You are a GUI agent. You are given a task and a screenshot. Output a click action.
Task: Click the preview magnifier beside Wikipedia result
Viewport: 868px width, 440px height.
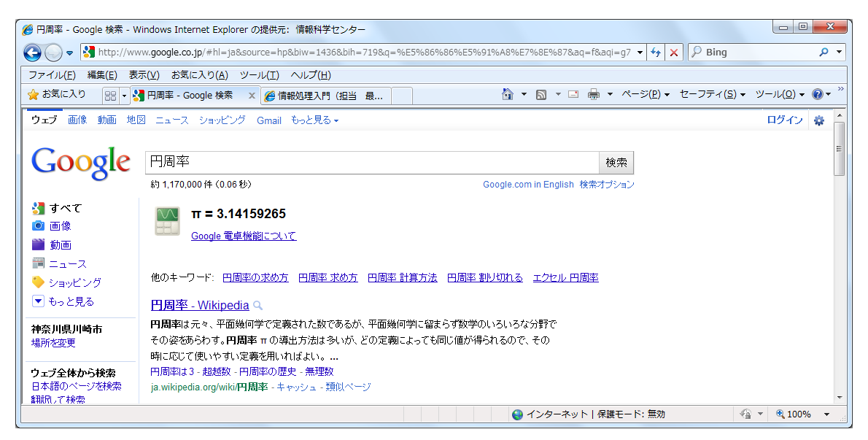pos(257,306)
